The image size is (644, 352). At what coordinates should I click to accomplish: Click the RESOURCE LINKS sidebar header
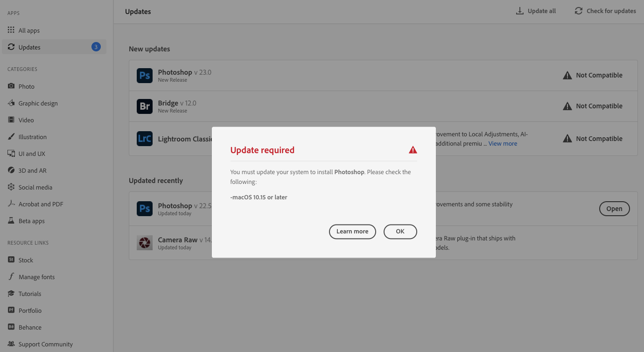(x=28, y=243)
